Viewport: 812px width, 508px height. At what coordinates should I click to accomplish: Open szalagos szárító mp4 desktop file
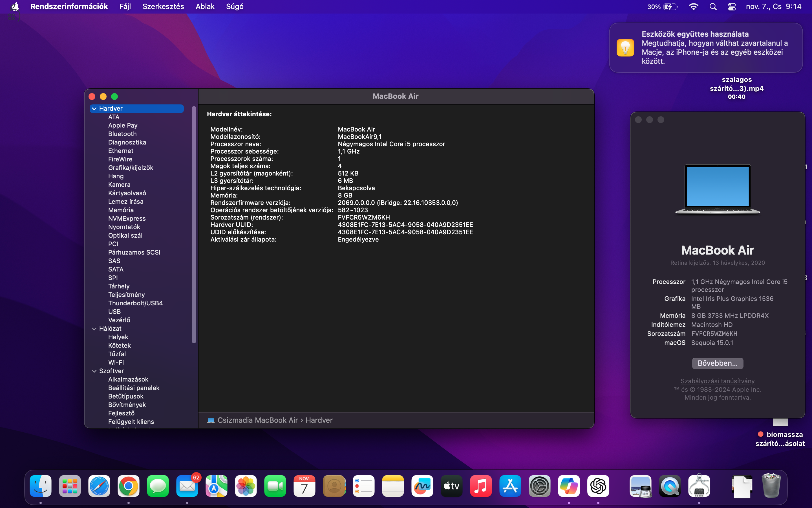(x=737, y=88)
